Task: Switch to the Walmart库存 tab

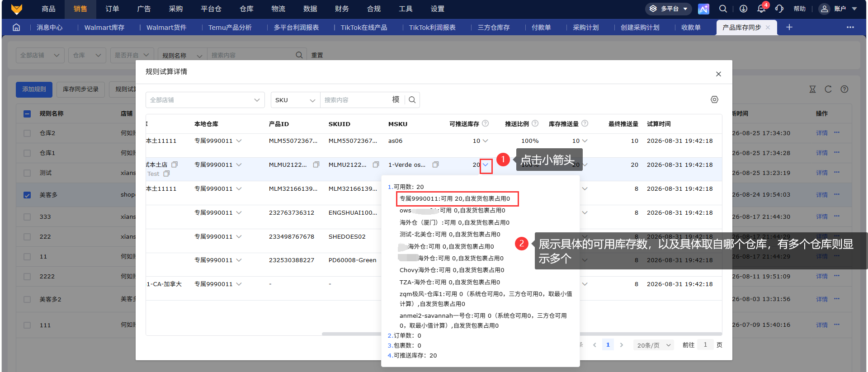Action: (x=104, y=28)
